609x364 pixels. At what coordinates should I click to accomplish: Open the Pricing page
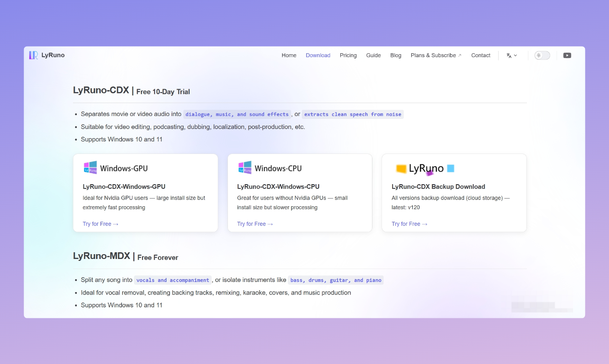point(348,56)
